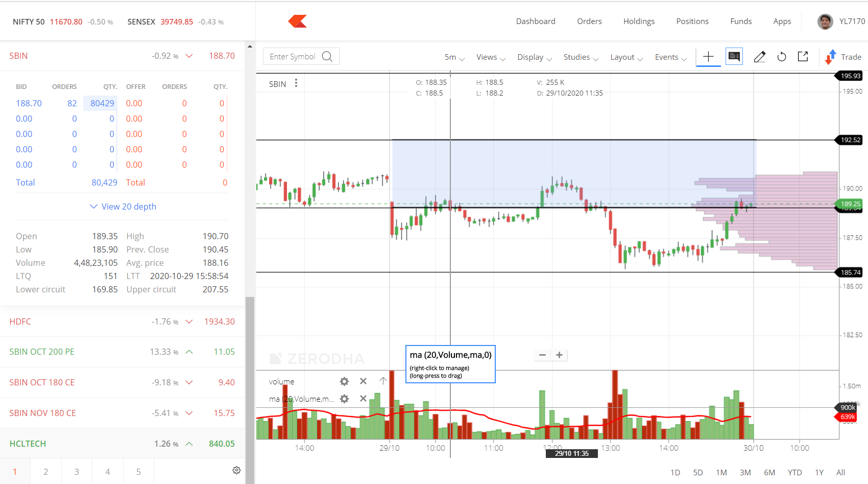Focus the Enter Symbol search field
The image size is (868, 484).
pos(301,56)
